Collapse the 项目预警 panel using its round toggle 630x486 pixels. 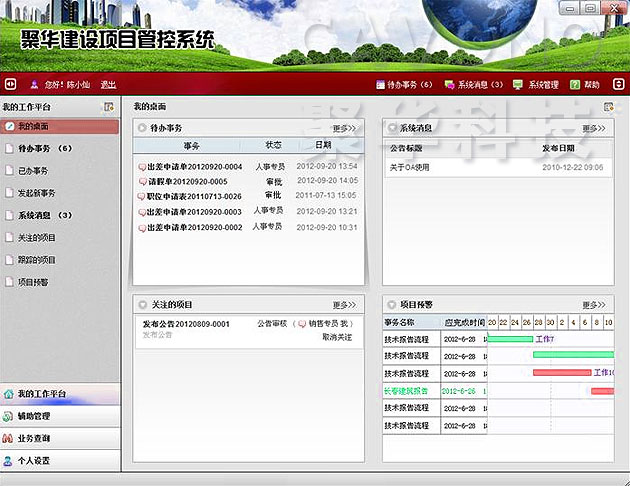point(391,304)
